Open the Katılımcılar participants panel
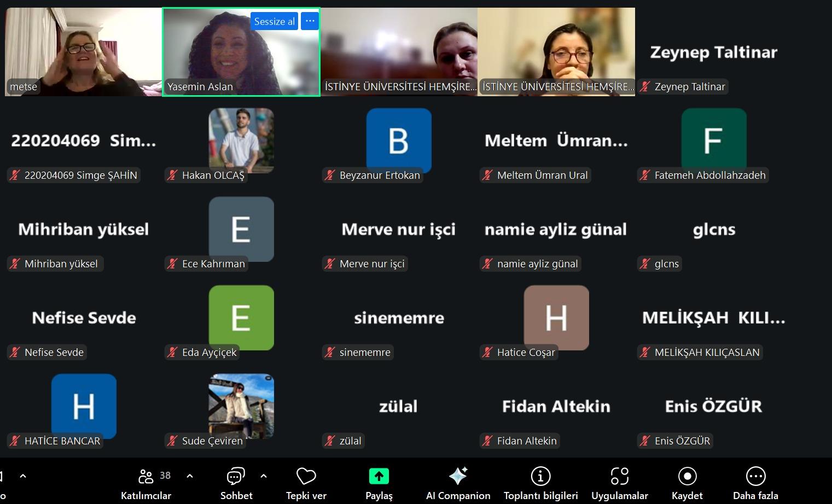The image size is (832, 504). (x=146, y=483)
